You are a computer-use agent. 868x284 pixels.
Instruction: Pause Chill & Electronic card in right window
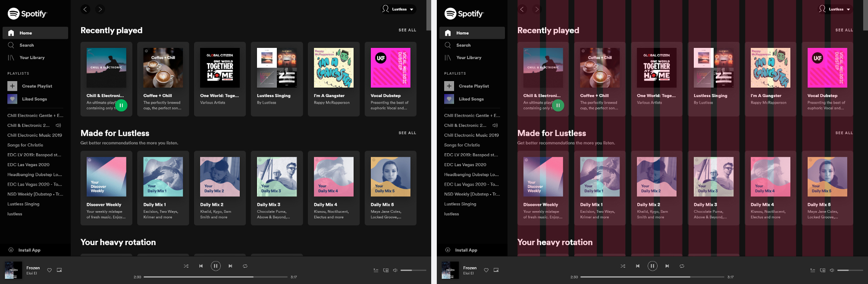click(558, 105)
